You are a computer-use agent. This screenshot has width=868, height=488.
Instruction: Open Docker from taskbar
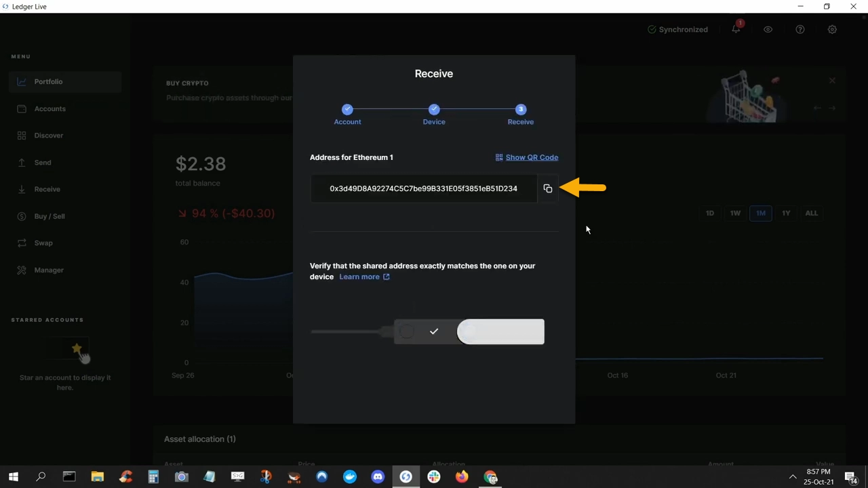click(x=350, y=476)
